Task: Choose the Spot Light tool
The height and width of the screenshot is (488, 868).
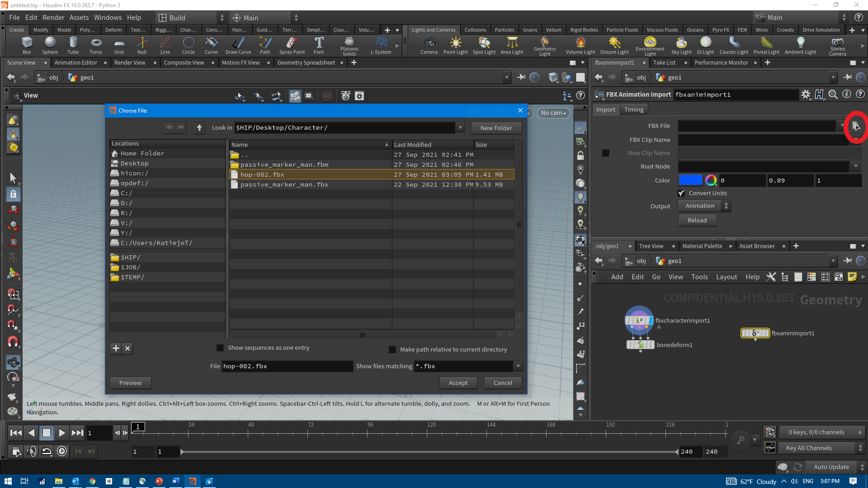Action: [x=484, y=45]
